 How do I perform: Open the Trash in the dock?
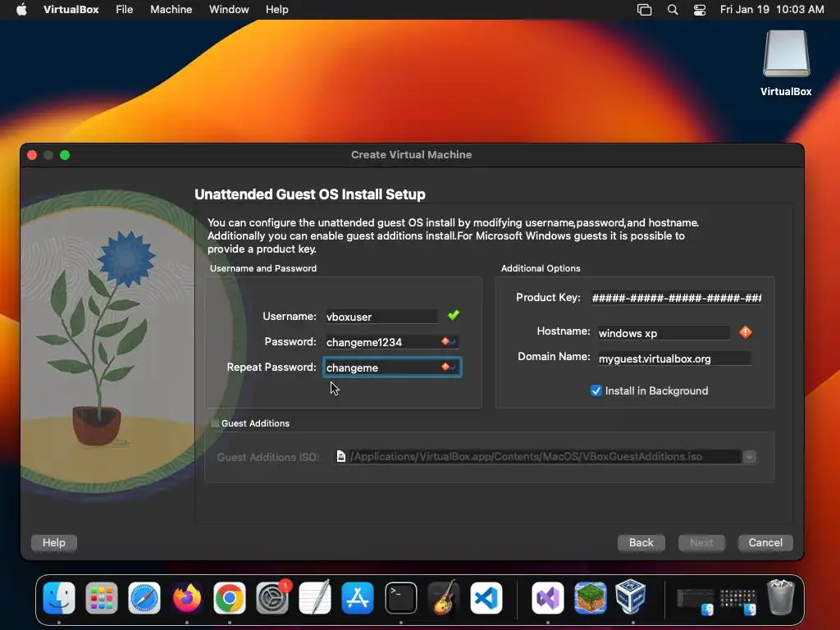click(x=781, y=597)
